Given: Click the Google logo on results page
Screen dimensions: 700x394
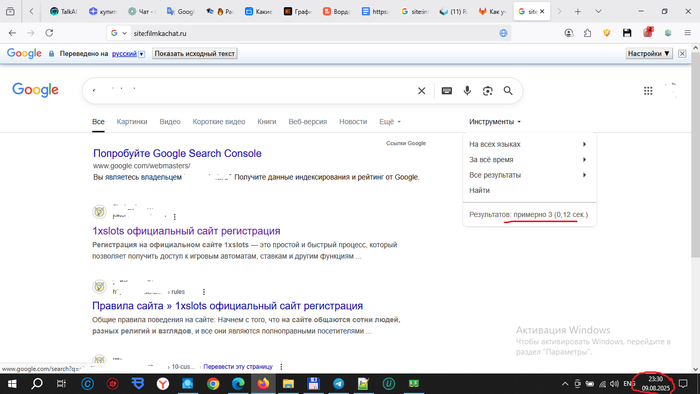Looking at the screenshot, I should coord(35,90).
